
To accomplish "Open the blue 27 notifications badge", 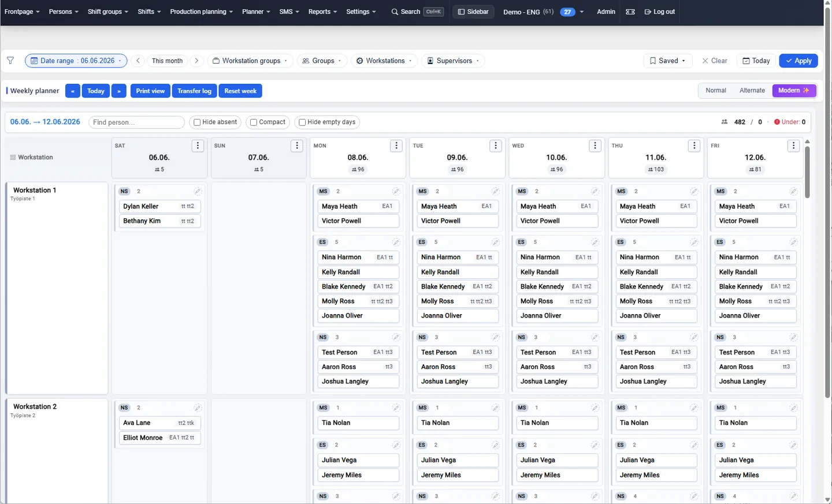I will coord(567,12).
